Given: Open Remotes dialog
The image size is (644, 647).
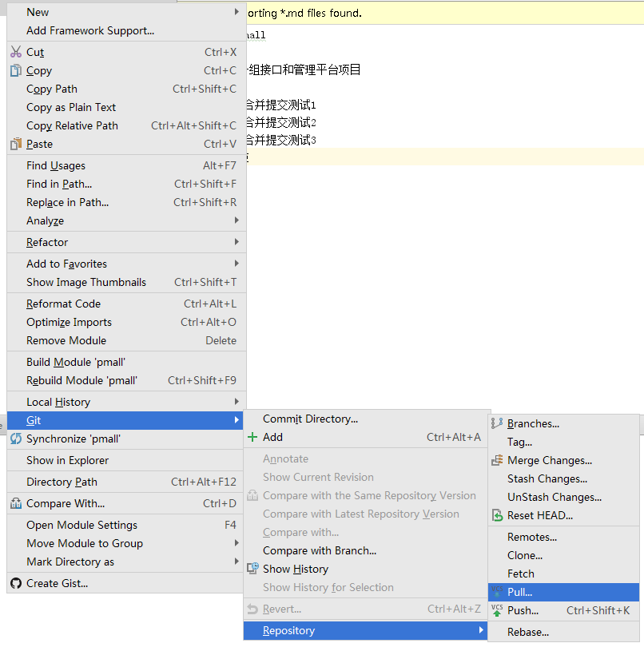Looking at the screenshot, I should click(x=564, y=537).
